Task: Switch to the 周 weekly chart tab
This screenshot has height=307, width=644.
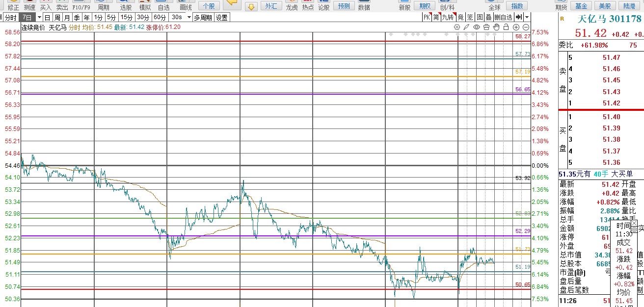Action: click(x=57, y=17)
